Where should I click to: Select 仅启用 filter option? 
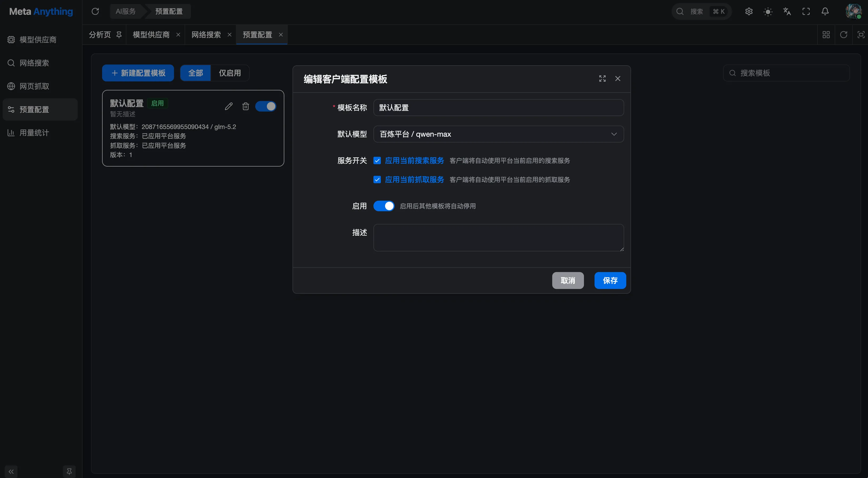click(x=230, y=73)
